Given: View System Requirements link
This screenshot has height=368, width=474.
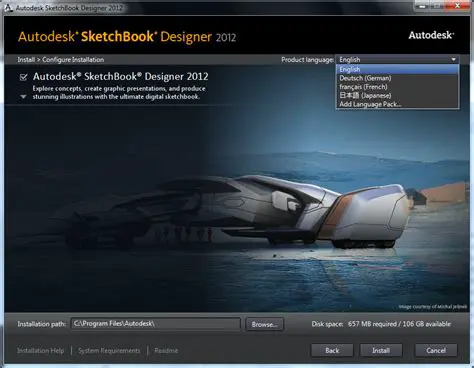Looking at the screenshot, I should [x=109, y=351].
